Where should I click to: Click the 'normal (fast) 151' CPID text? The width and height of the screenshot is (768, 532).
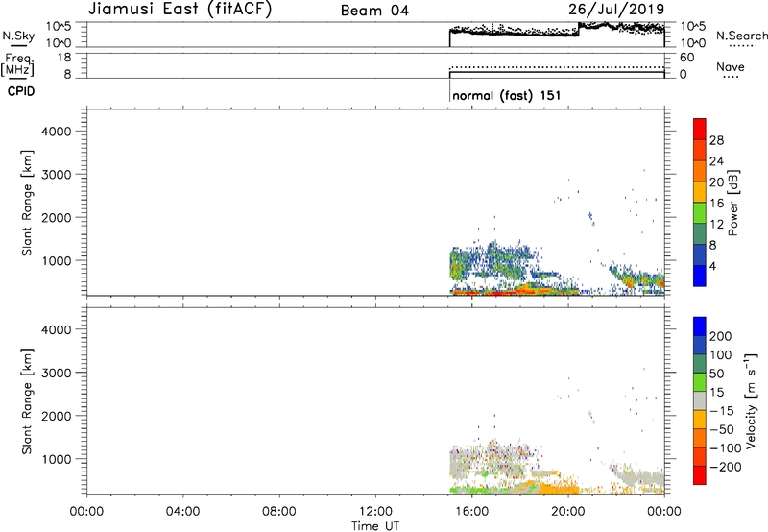pyautogui.click(x=507, y=95)
